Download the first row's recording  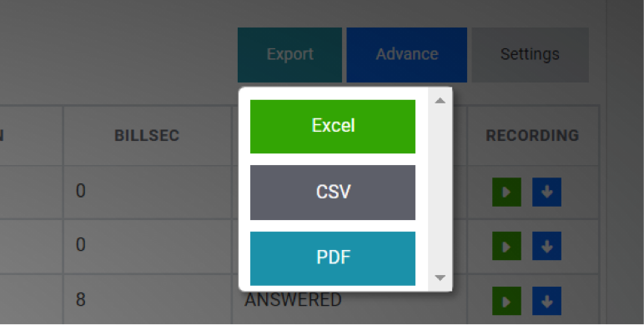point(546,192)
